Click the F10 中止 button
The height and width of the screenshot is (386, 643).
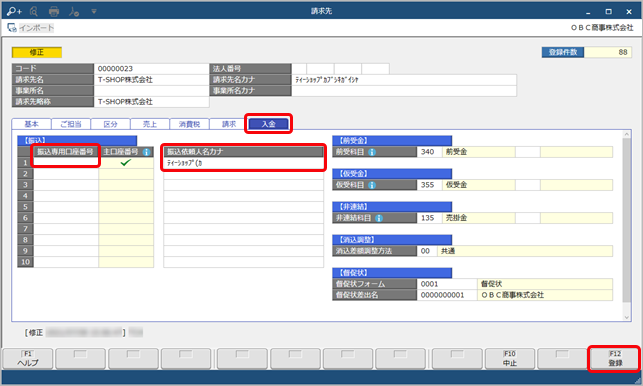tap(510, 359)
